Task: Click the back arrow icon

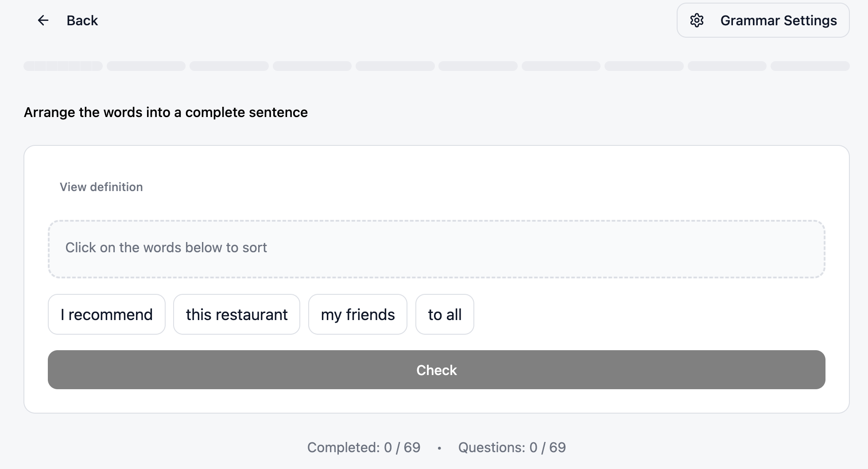Action: point(43,20)
